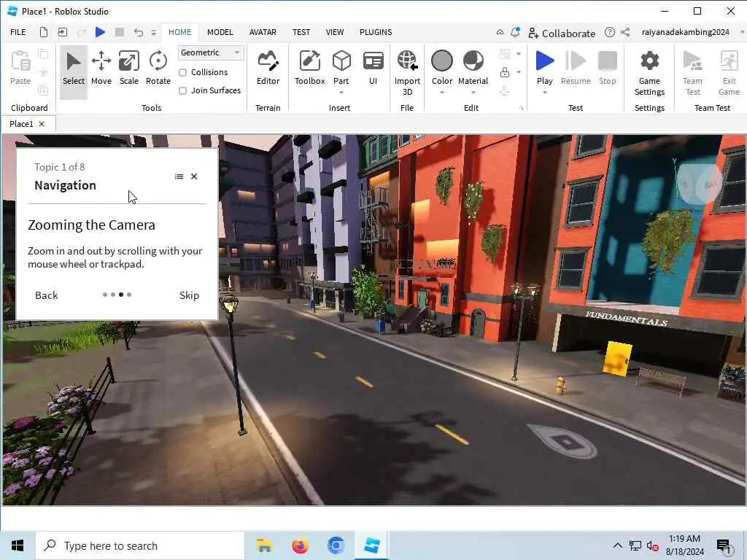The height and width of the screenshot is (560, 747).
Task: Open Firefox from taskbar
Action: point(300,545)
